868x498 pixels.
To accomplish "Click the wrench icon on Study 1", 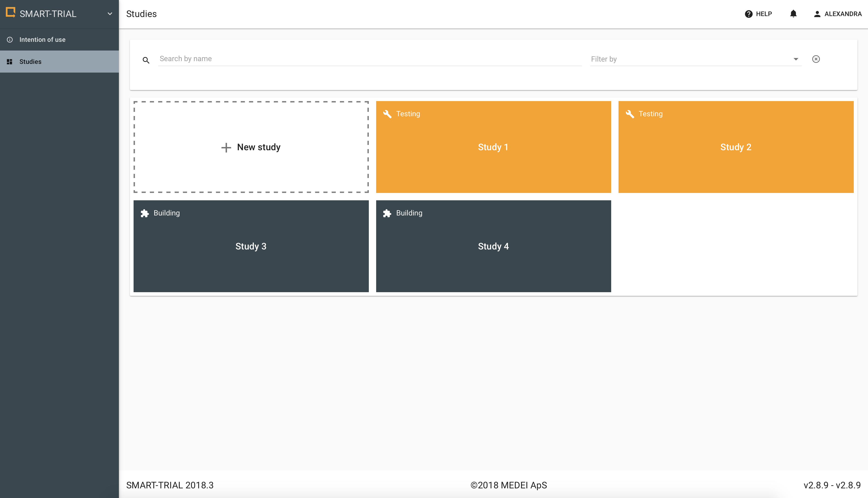I will (387, 113).
